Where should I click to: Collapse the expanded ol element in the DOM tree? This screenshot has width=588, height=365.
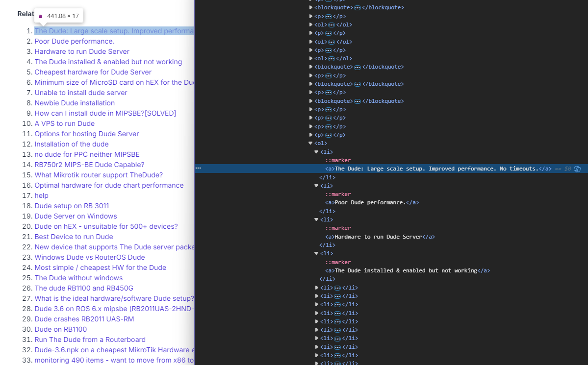coord(310,143)
